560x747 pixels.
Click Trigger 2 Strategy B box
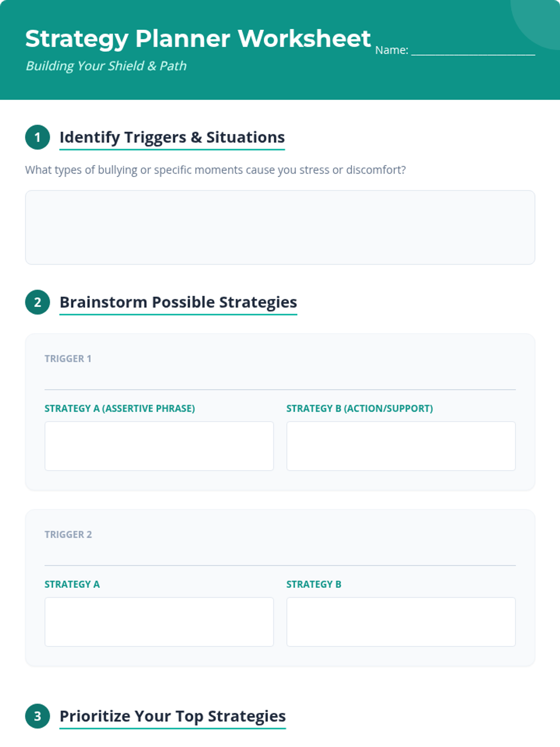pyautogui.click(x=401, y=622)
